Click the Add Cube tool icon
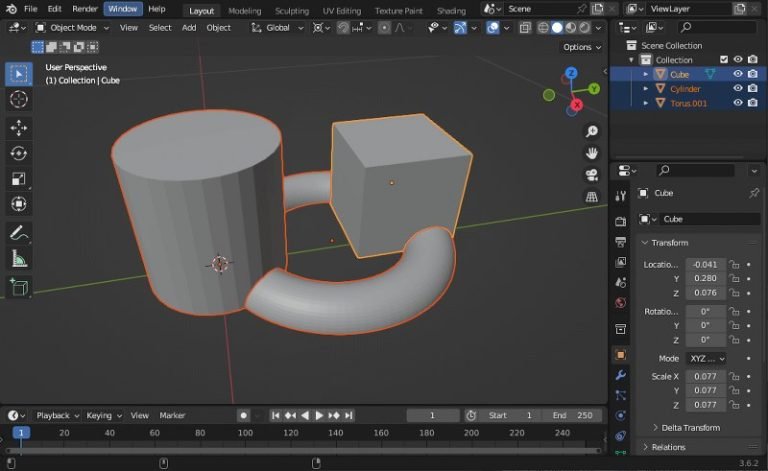 [19, 288]
